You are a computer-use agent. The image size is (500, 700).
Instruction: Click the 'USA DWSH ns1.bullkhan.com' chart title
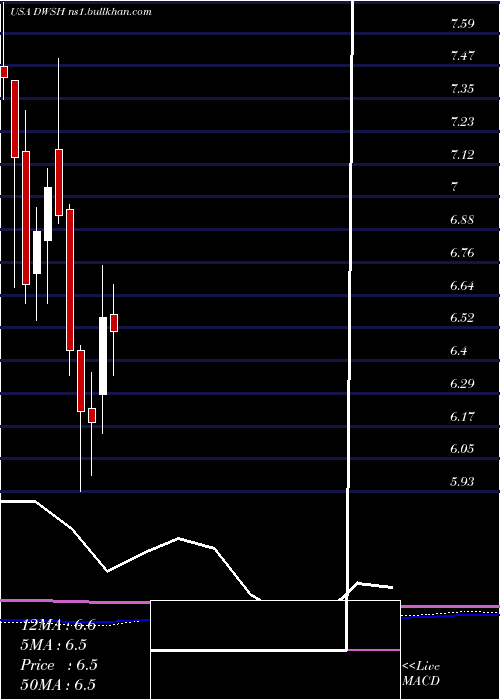[80, 12]
